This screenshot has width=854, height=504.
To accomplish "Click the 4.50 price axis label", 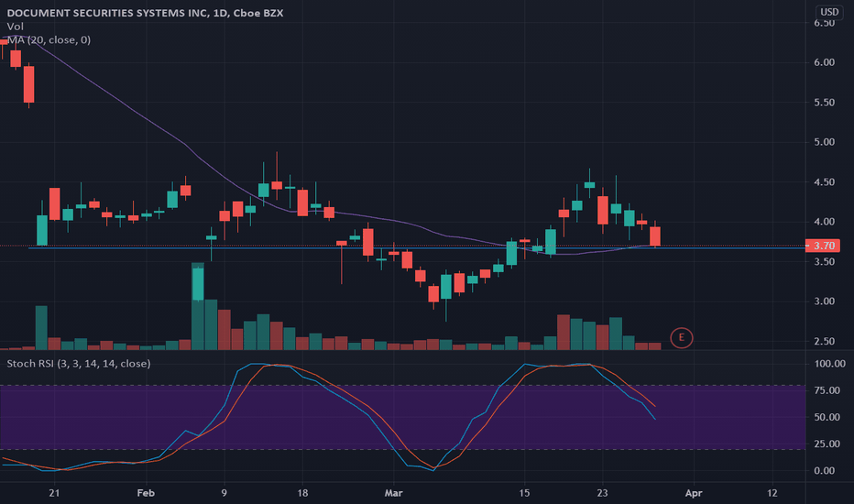I will click(824, 182).
